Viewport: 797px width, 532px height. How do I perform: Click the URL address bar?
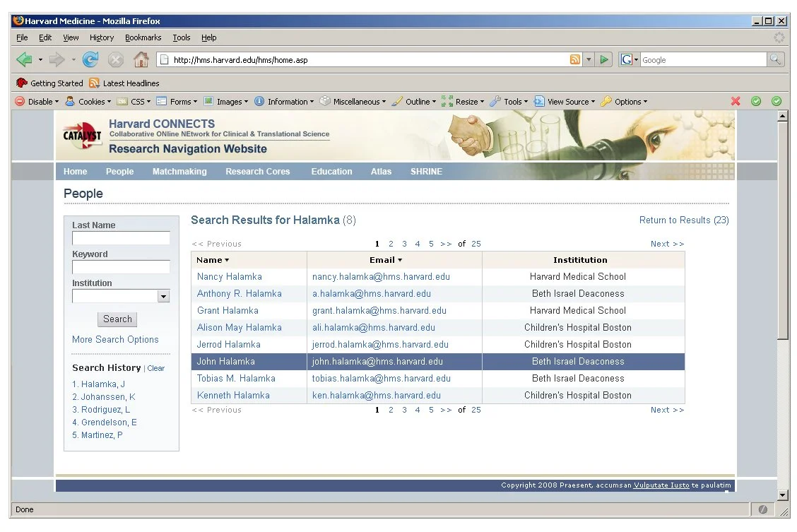click(x=362, y=59)
